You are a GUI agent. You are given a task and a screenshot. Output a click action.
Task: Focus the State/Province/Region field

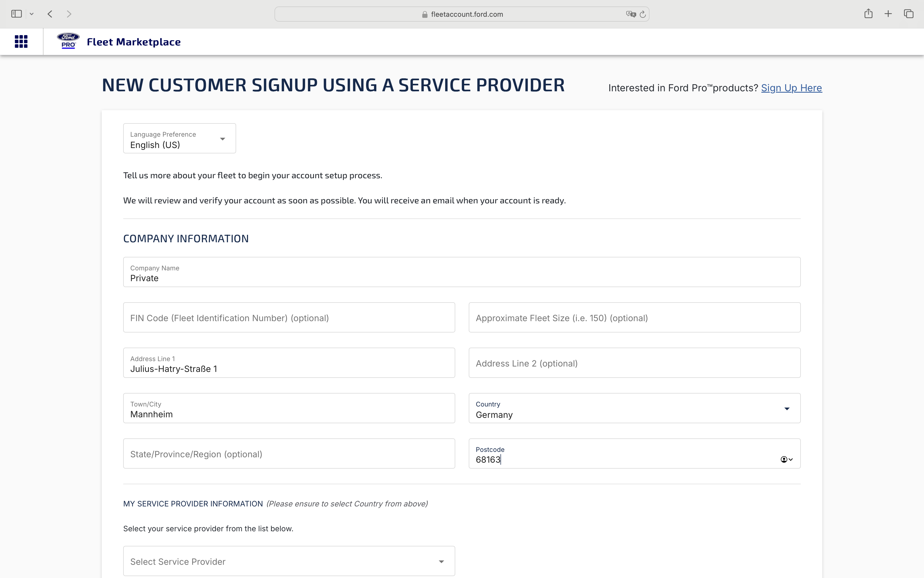click(289, 454)
